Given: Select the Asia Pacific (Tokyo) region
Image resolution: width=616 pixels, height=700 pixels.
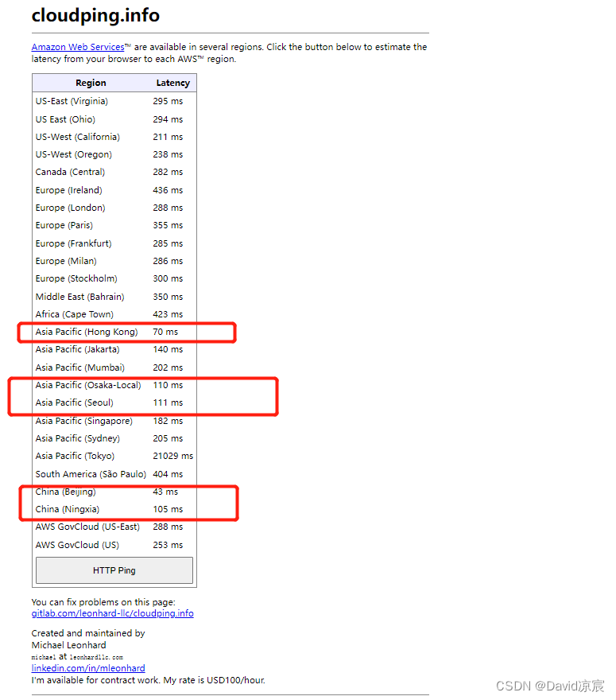Looking at the screenshot, I should click(x=75, y=456).
